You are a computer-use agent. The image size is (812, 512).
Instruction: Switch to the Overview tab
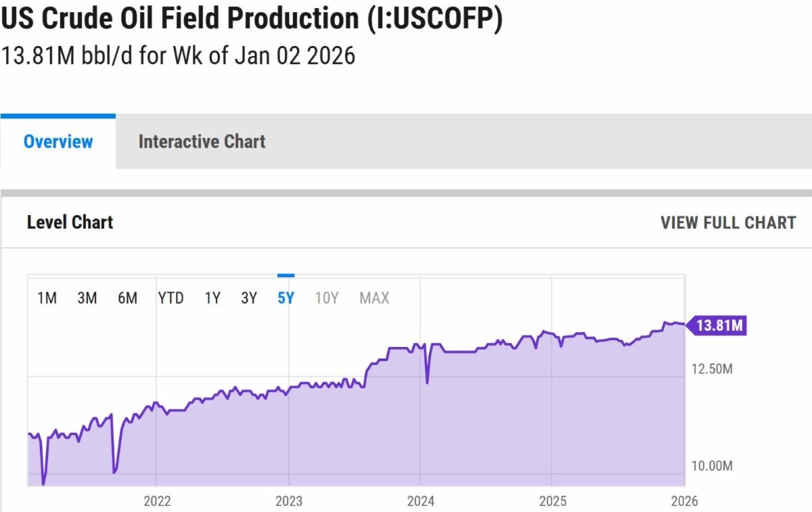[x=58, y=141]
